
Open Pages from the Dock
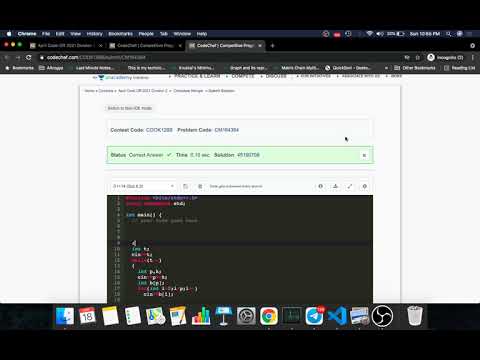tap(178, 316)
